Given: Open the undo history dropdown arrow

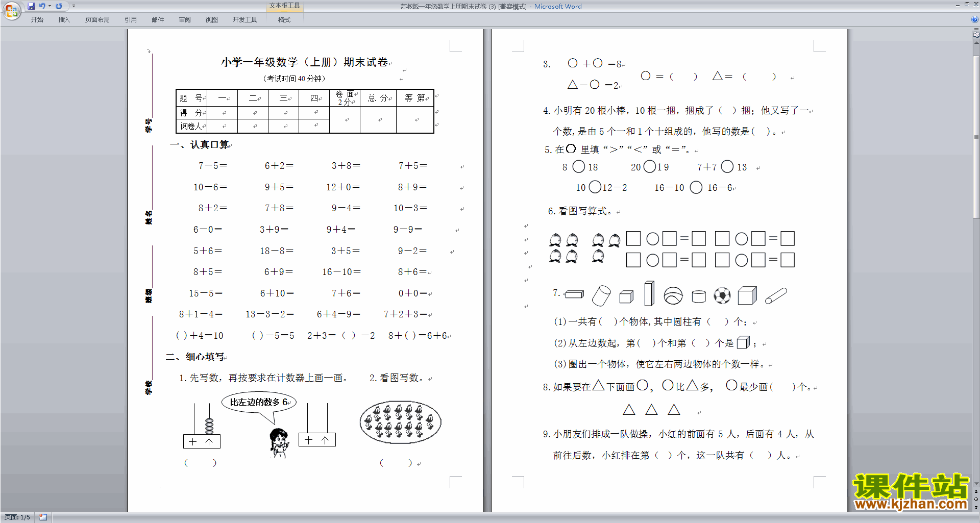Looking at the screenshot, I should tap(50, 6).
